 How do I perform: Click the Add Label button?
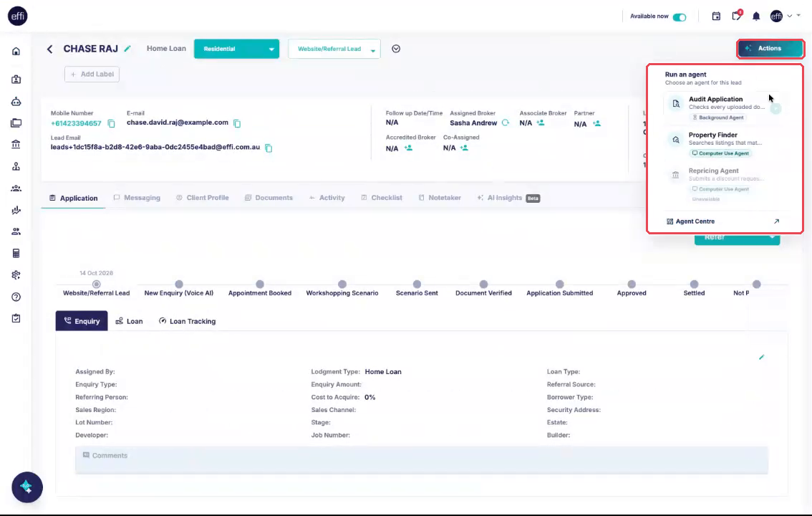tap(92, 74)
